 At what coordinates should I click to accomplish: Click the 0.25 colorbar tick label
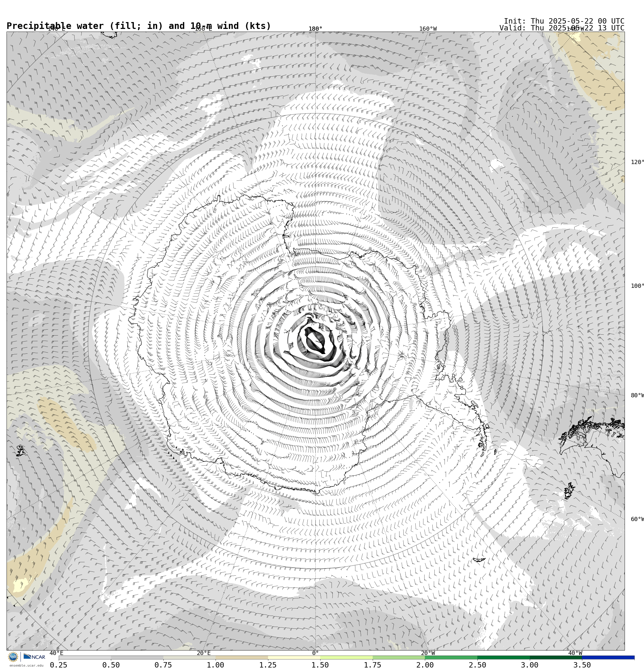coord(59,665)
